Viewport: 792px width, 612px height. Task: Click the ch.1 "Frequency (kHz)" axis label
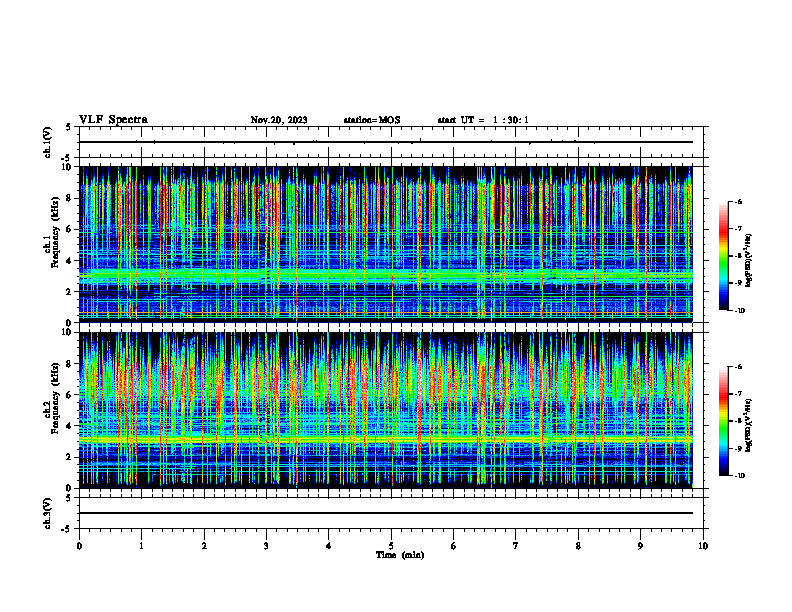point(55,232)
